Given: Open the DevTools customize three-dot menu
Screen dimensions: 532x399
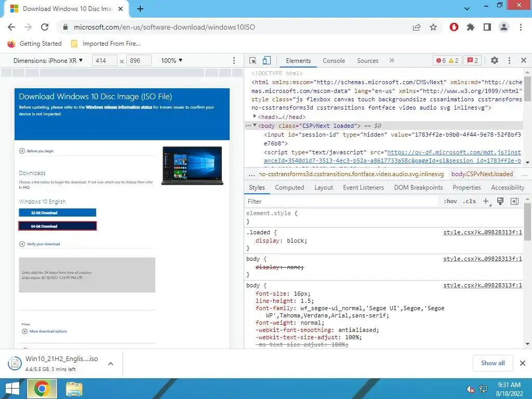Looking at the screenshot, I should click(x=509, y=60).
